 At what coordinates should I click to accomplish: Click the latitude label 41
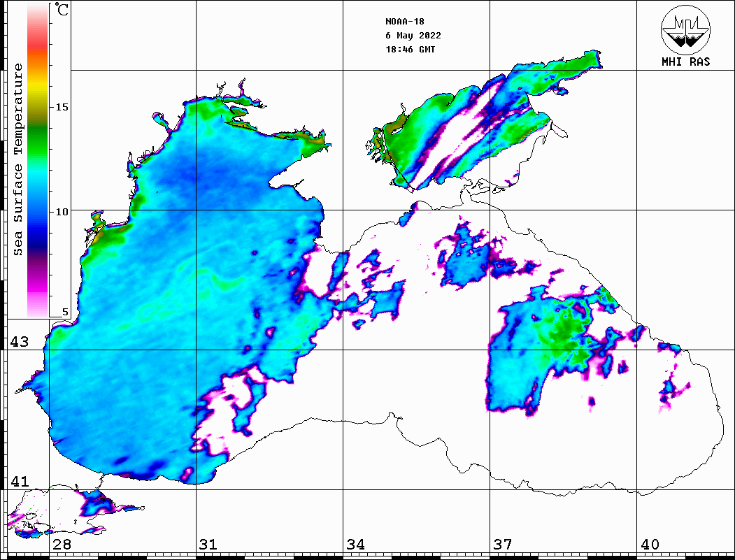click(x=20, y=481)
